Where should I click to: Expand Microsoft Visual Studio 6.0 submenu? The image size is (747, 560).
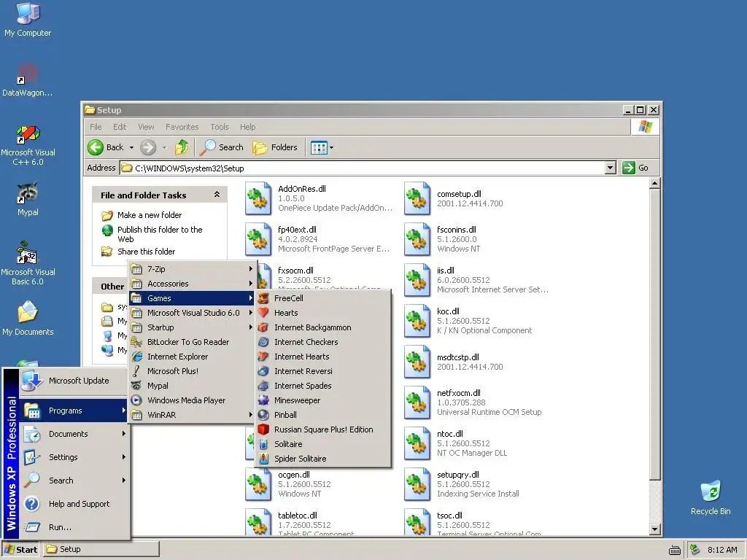coord(193,313)
